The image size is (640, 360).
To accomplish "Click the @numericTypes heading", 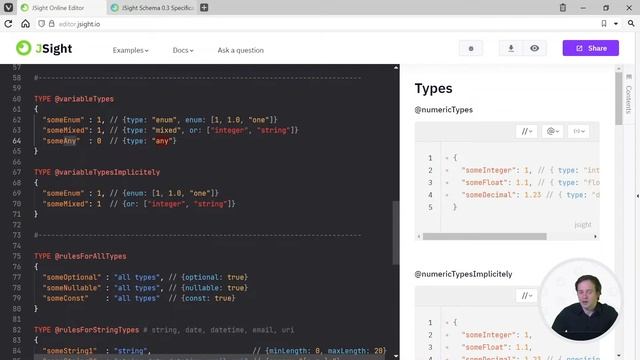I will [x=444, y=110].
